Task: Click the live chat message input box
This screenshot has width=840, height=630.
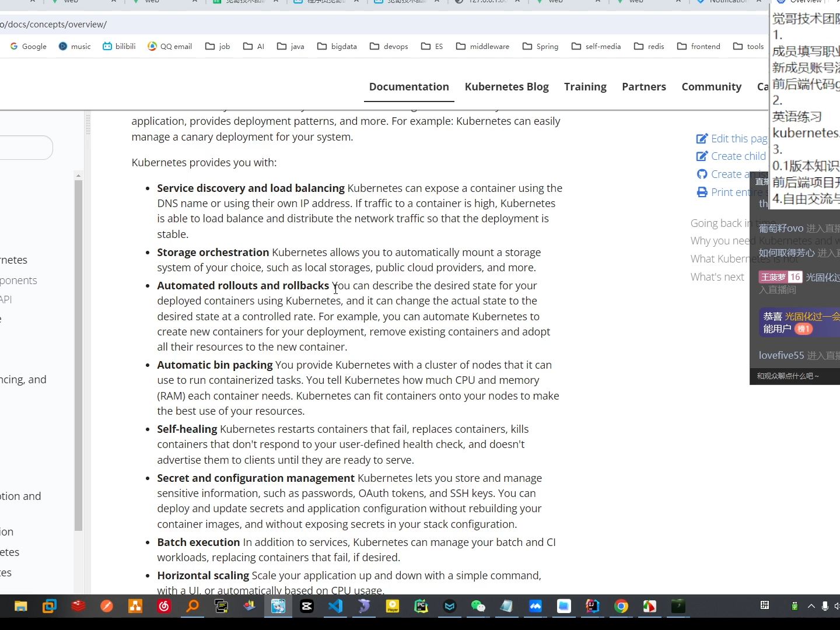Action: tap(794, 376)
